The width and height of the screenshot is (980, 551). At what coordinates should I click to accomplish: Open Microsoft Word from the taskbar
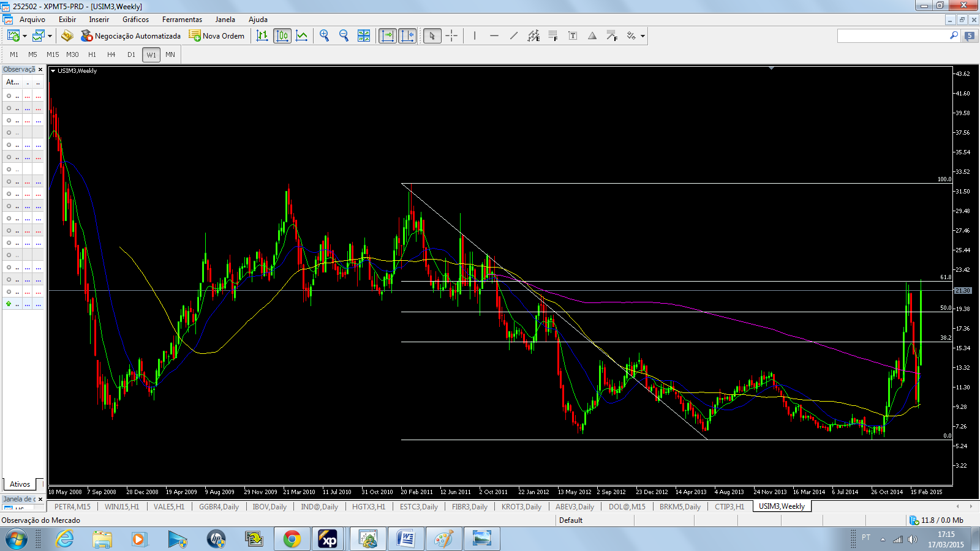(x=405, y=539)
